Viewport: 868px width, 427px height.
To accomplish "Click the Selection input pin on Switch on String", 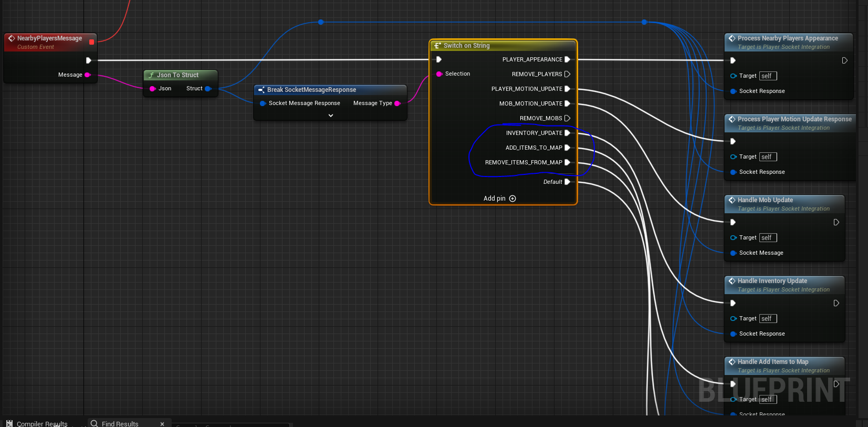I will point(440,74).
